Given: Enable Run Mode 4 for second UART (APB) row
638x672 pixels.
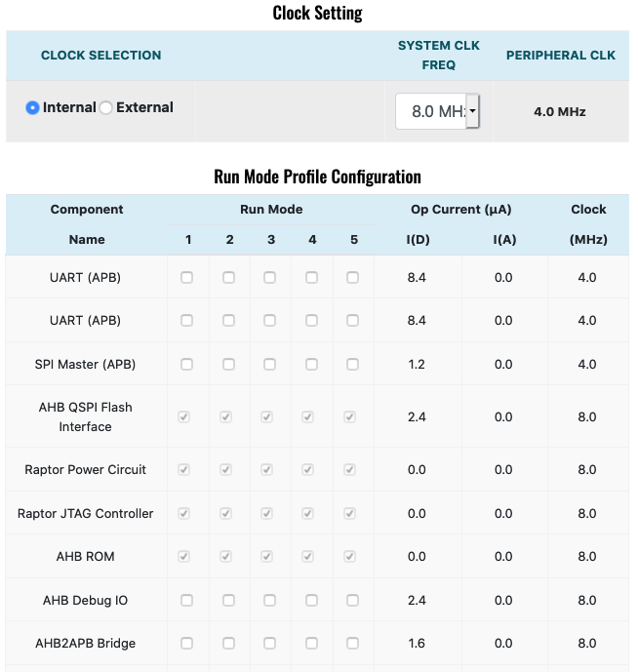Looking at the screenshot, I should [312, 321].
